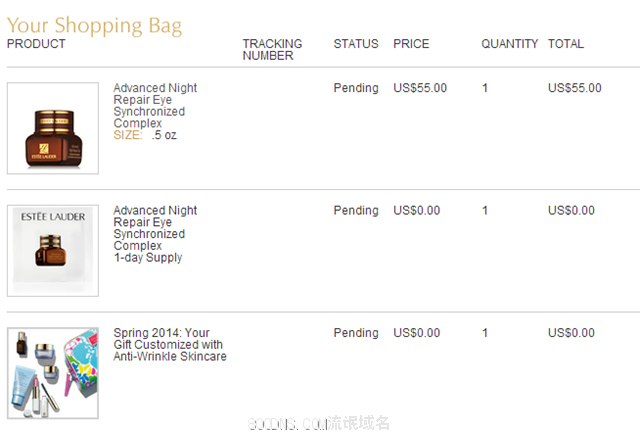
Task: Click the PRICE column header
Action: point(411,44)
